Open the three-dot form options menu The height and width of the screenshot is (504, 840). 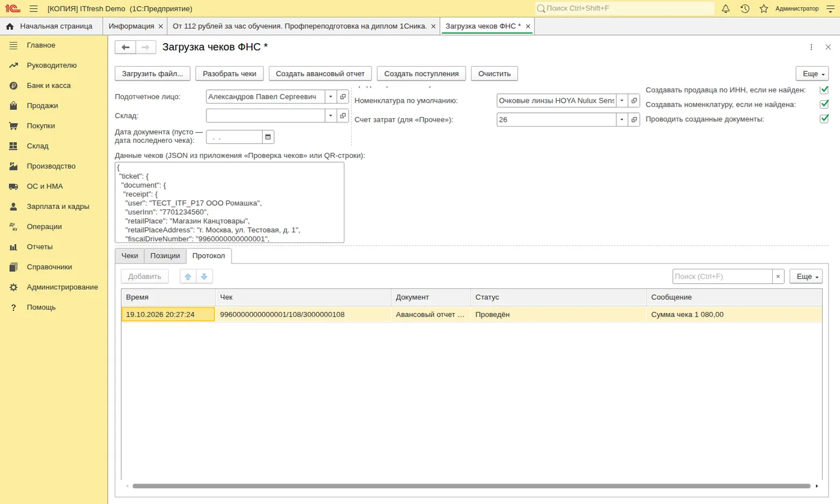811,47
